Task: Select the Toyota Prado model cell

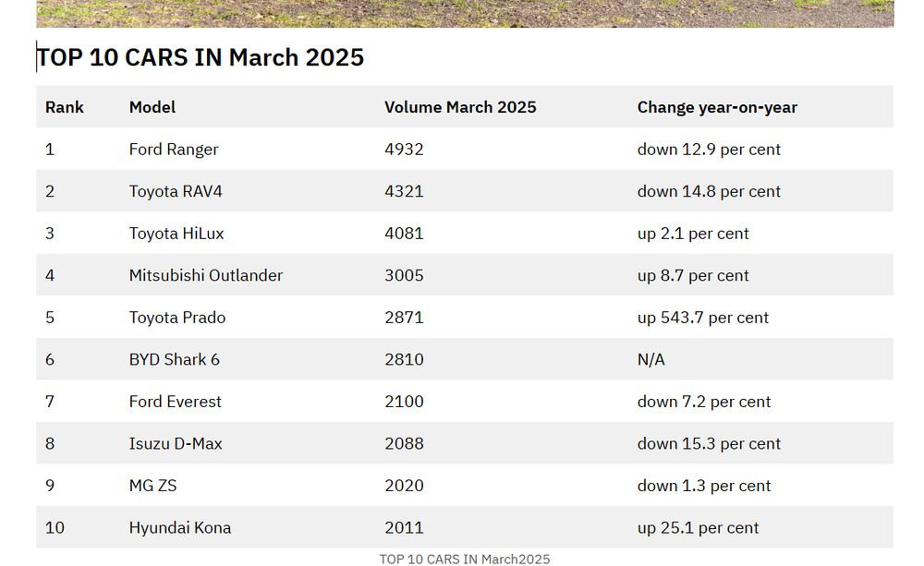Action: [x=177, y=318]
